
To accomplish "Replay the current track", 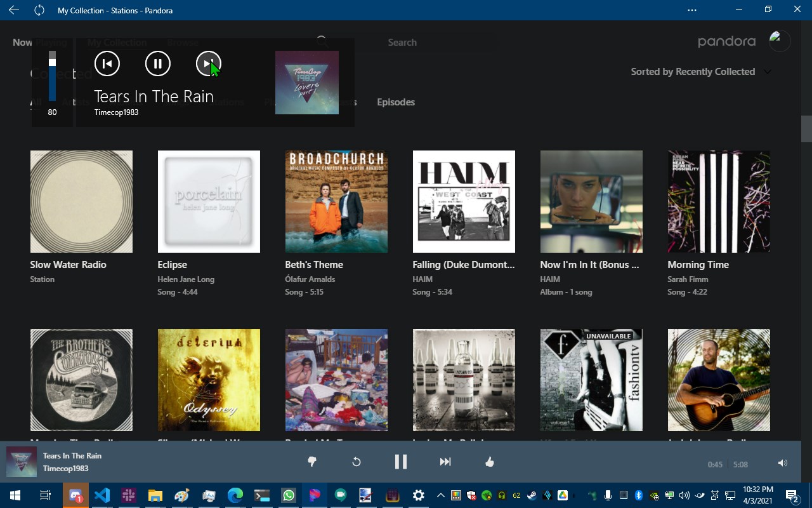I will tap(357, 462).
